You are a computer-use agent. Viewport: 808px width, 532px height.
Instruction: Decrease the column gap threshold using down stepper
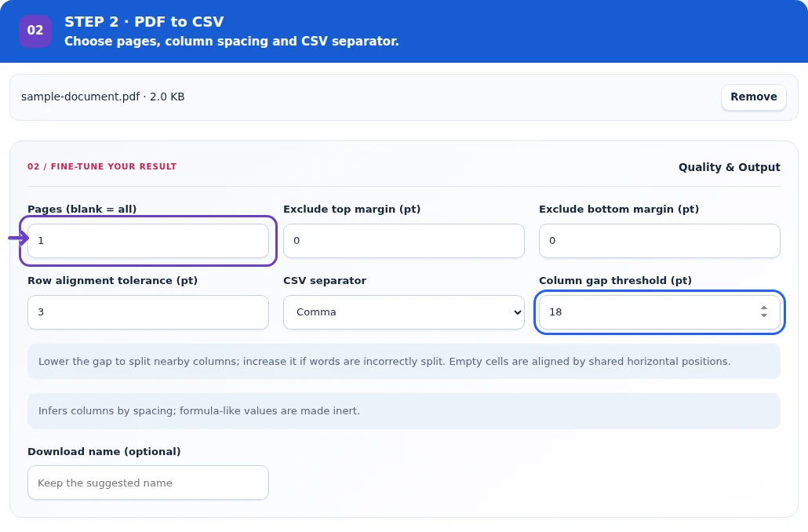[x=764, y=315]
